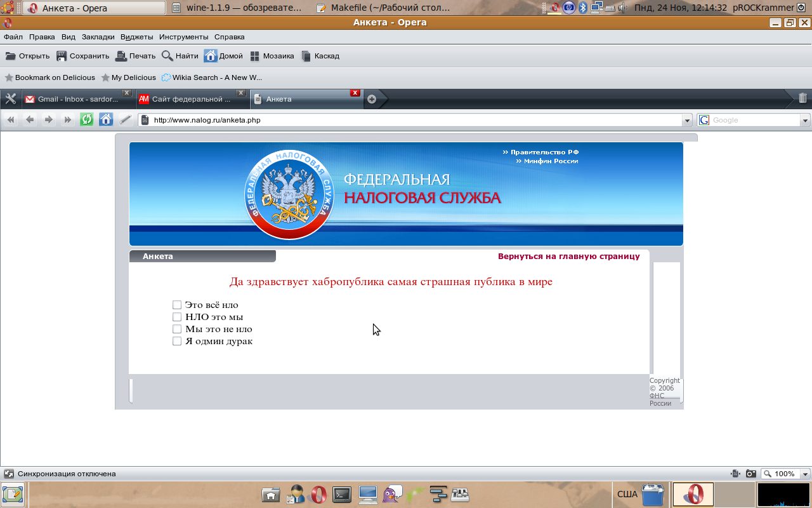Click the Google search field
Viewport: 812px width, 508px height.
755,120
